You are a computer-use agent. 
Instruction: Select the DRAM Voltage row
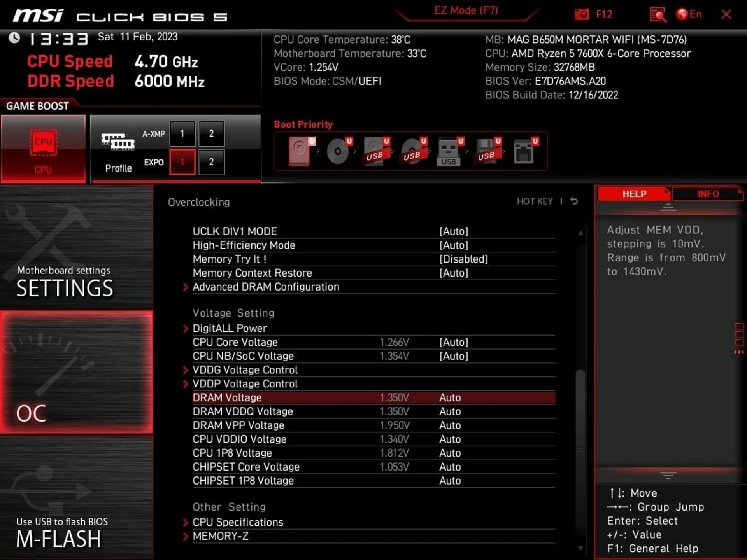(x=374, y=398)
